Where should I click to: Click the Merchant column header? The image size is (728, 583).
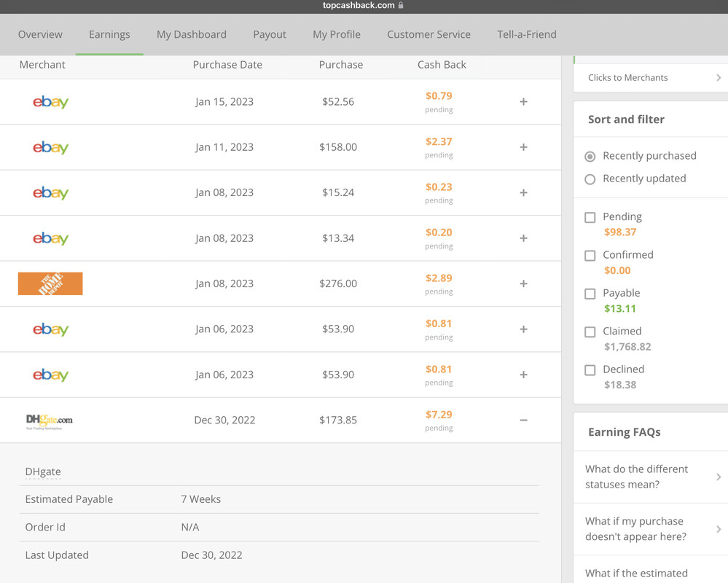42,65
